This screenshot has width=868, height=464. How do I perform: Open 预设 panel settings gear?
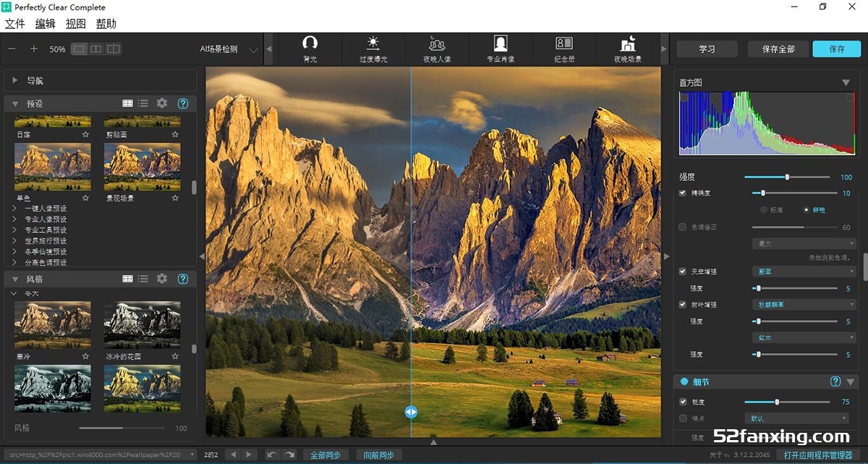[x=162, y=104]
